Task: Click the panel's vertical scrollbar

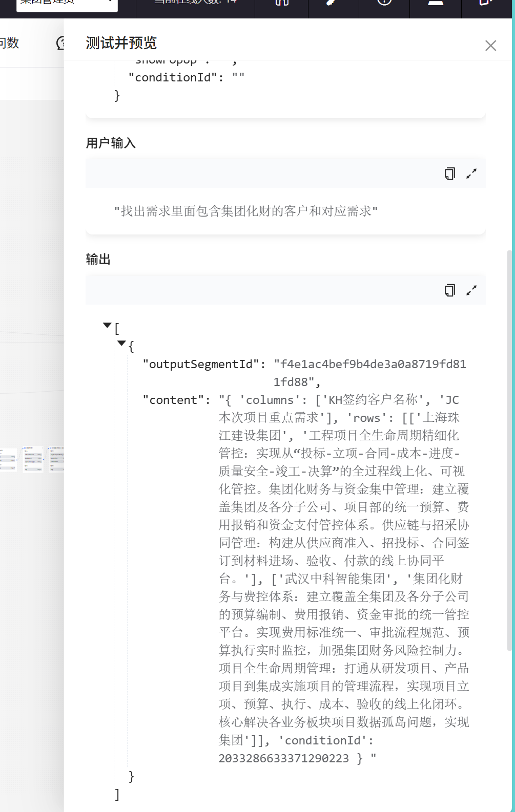Action: [x=509, y=451]
